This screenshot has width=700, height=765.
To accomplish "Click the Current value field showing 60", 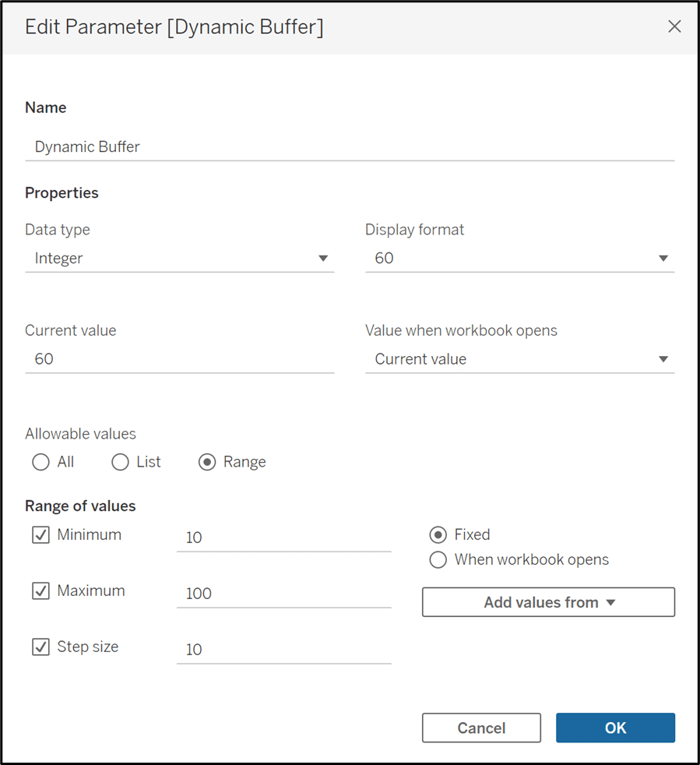I will click(180, 359).
